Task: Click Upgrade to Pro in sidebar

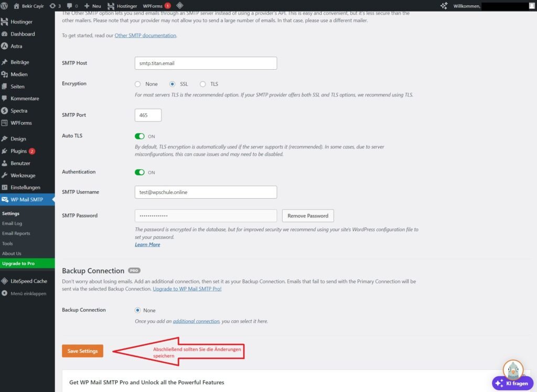Action: click(x=27, y=263)
